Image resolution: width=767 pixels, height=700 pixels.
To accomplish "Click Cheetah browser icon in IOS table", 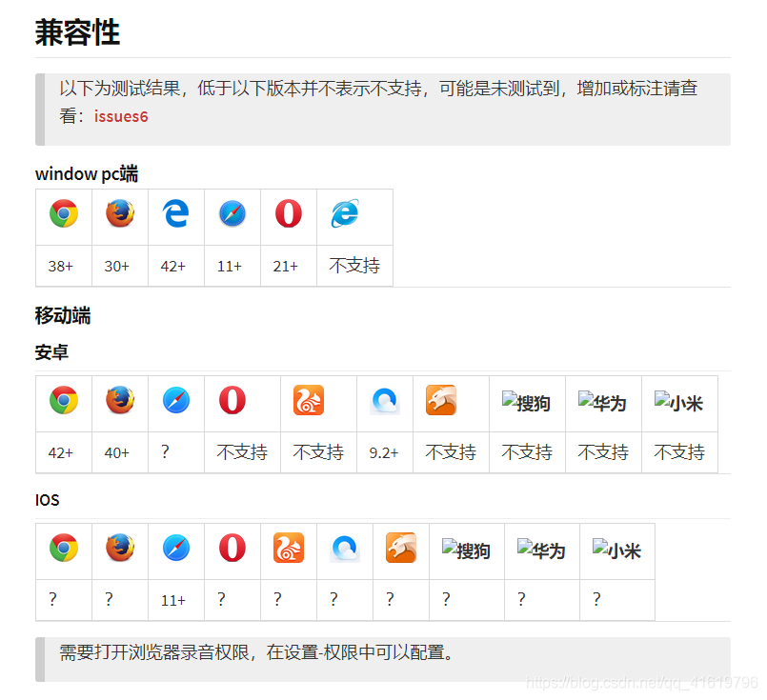I will tap(401, 548).
